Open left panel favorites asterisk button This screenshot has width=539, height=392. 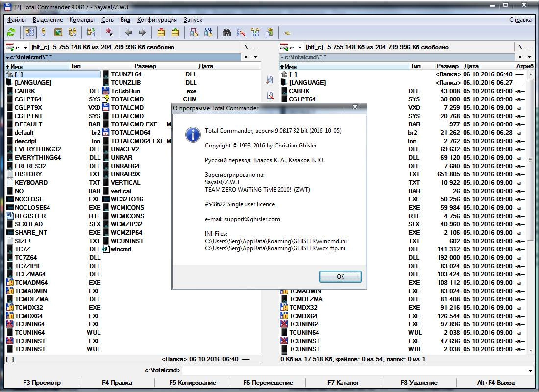point(246,57)
